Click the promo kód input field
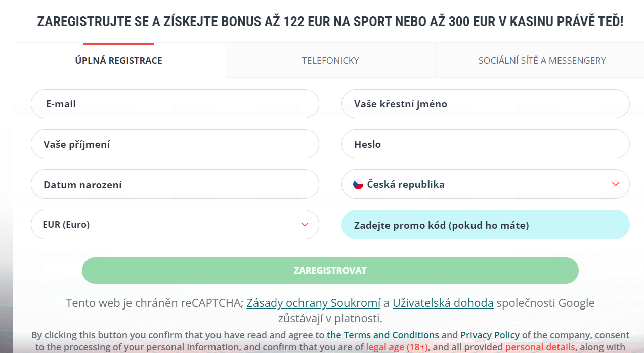Screen dimensions: 644x353 coord(485,225)
